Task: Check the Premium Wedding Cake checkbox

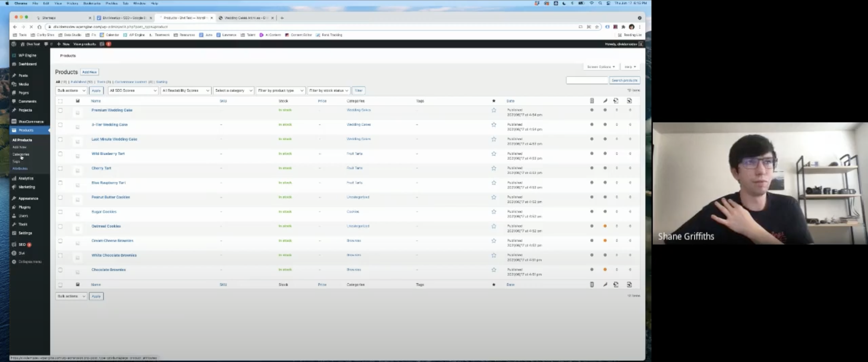Action: pyautogui.click(x=60, y=110)
